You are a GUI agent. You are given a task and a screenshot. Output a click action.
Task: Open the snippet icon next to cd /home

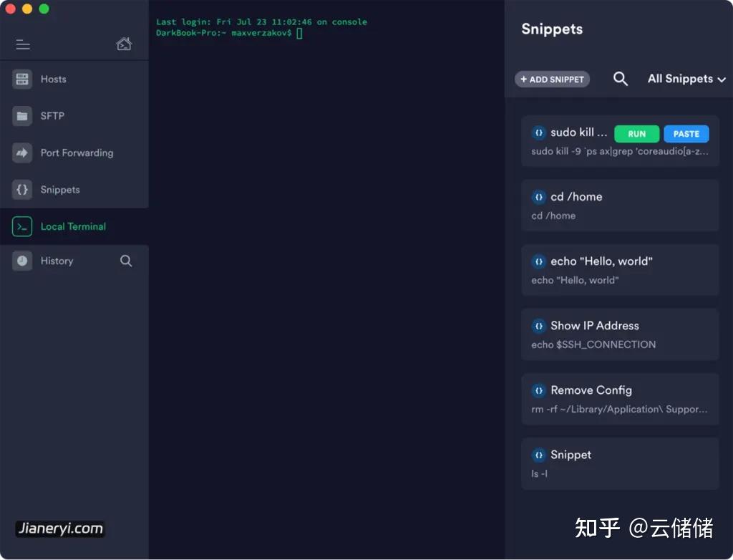[538, 197]
